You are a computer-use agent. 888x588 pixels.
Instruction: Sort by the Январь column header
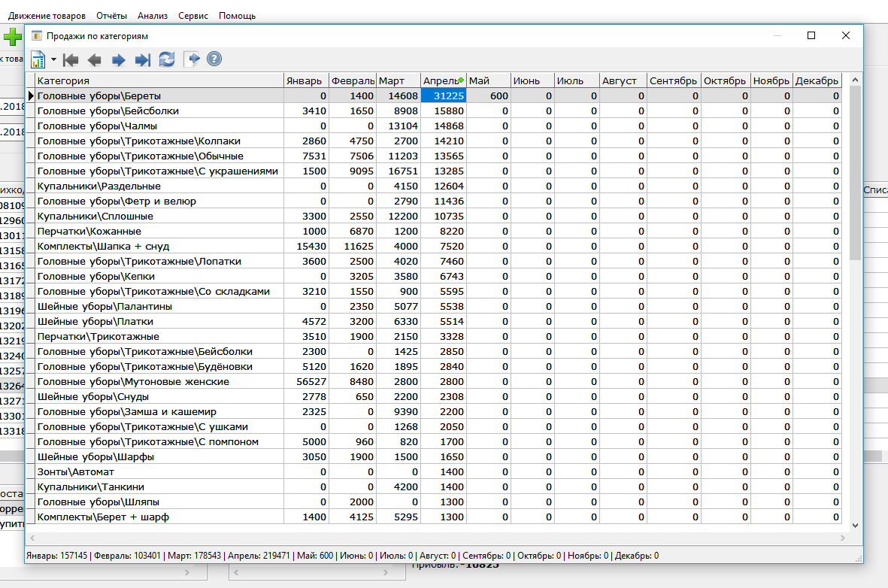(x=306, y=80)
